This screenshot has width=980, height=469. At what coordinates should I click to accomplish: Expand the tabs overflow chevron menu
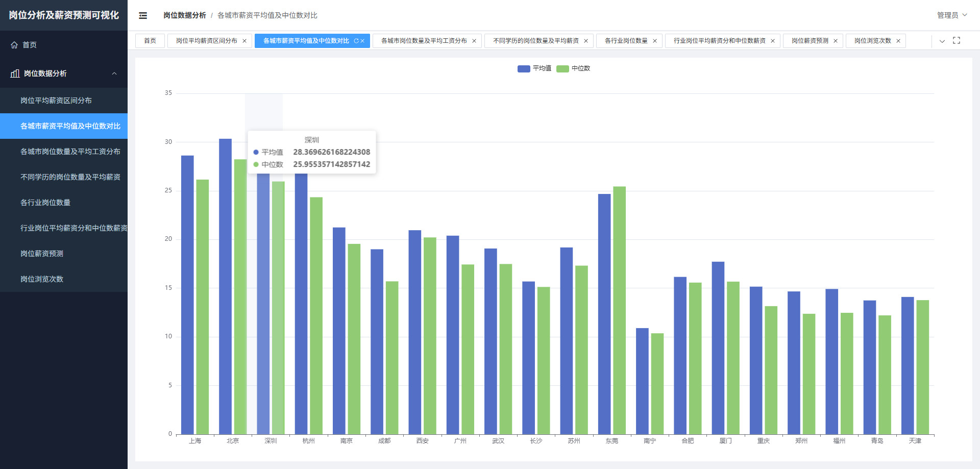942,41
